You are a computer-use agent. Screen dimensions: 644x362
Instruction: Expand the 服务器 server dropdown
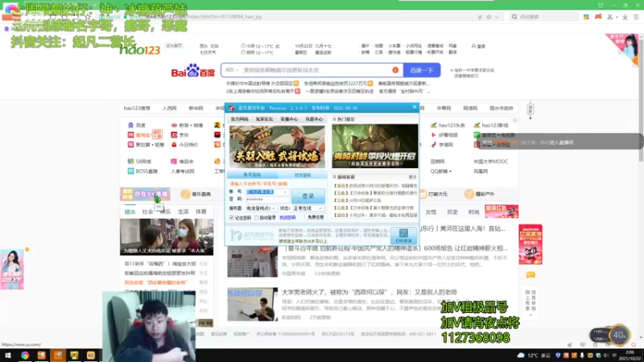(273, 208)
